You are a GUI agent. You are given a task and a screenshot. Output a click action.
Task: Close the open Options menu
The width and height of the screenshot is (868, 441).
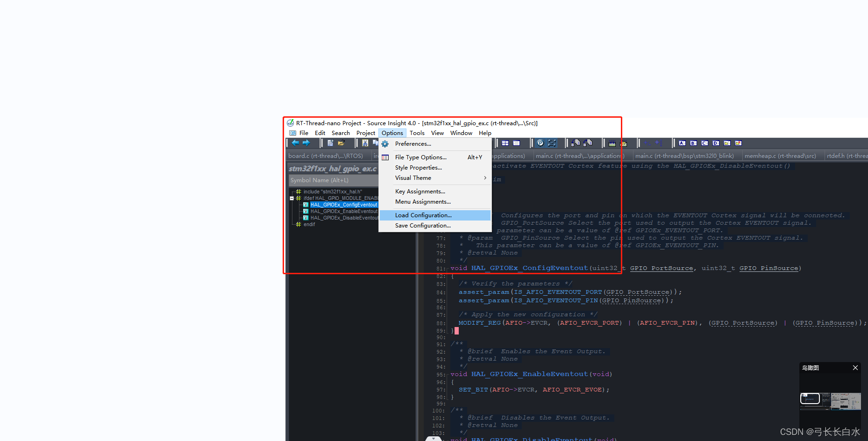click(392, 133)
